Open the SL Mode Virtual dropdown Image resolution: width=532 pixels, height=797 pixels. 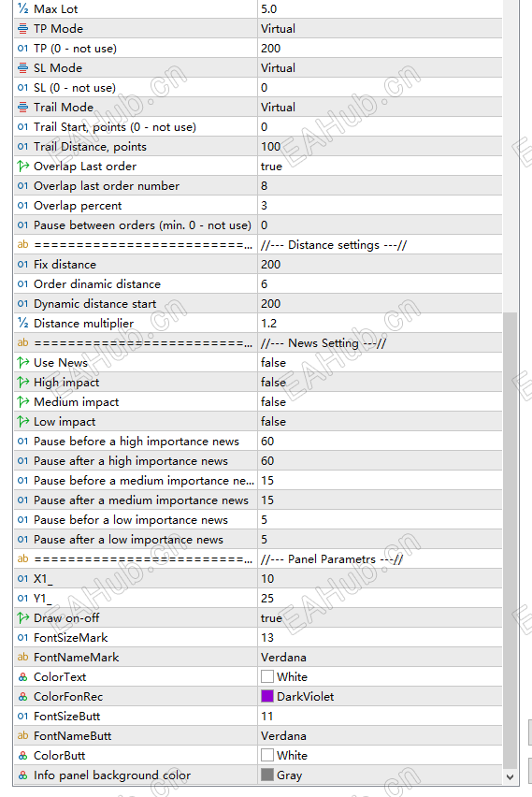[x=380, y=68]
